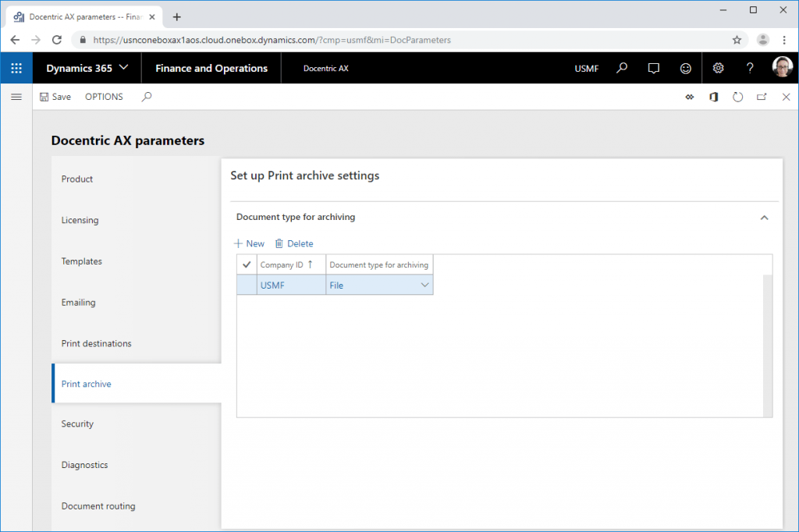Open the feedback smiley icon
799x532 pixels.
click(x=686, y=68)
